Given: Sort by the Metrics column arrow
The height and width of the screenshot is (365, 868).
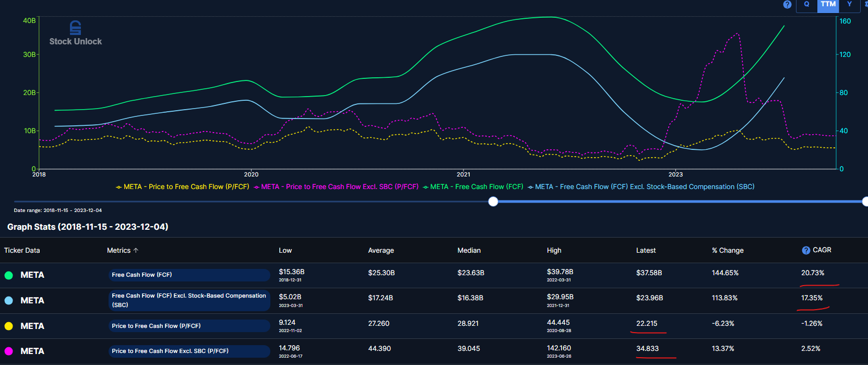Looking at the screenshot, I should [x=136, y=251].
